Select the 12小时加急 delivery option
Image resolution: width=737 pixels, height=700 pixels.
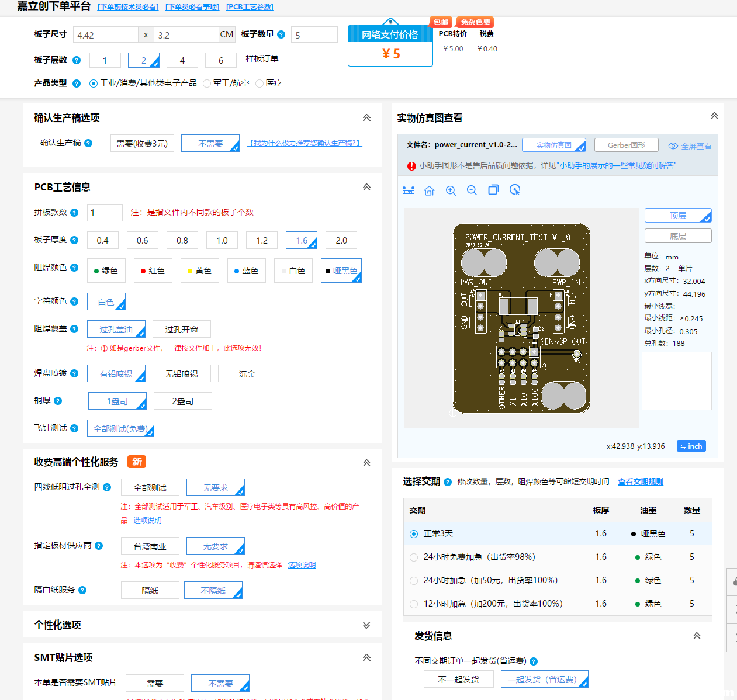pyautogui.click(x=413, y=604)
